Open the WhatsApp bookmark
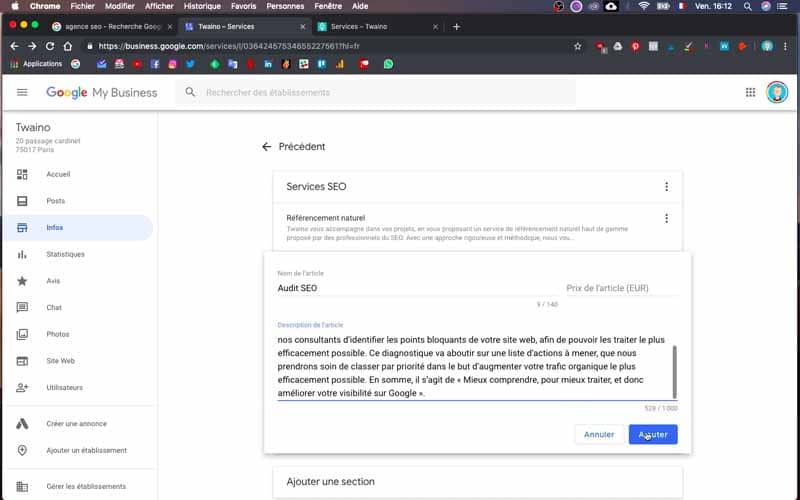 click(388, 64)
